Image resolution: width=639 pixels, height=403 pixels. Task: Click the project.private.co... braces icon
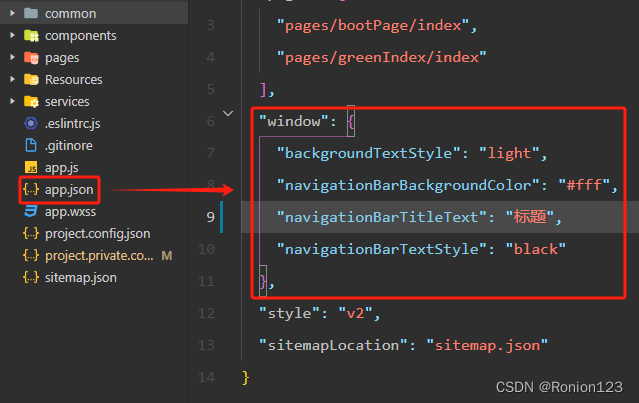pos(31,255)
